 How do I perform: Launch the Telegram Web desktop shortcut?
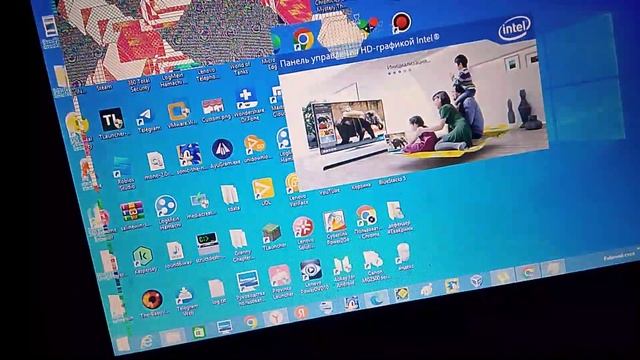(185, 296)
